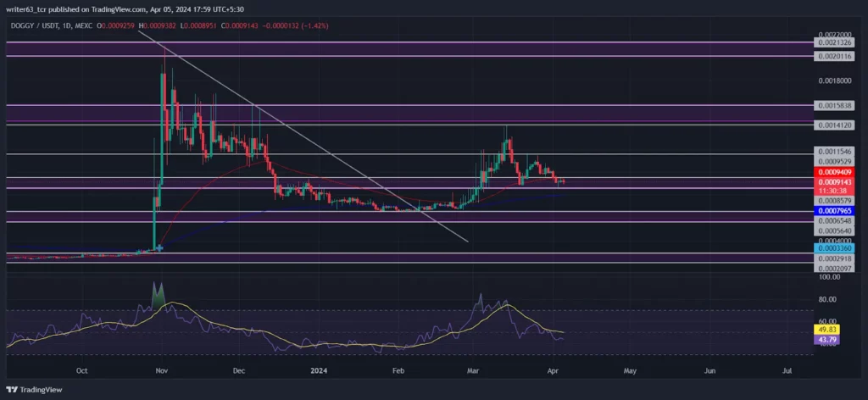The height and width of the screenshot is (400, 868).
Task: Click the TradingView logo at bottom left
Action: tap(34, 390)
